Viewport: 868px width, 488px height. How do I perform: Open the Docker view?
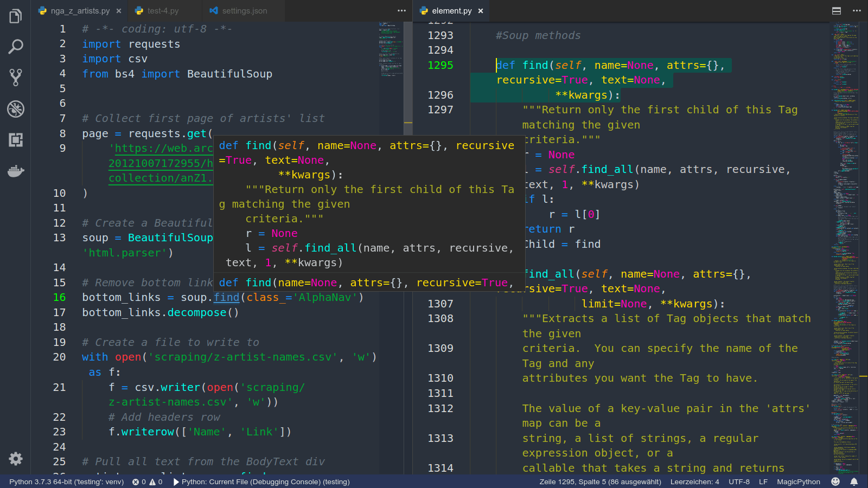pos(16,171)
